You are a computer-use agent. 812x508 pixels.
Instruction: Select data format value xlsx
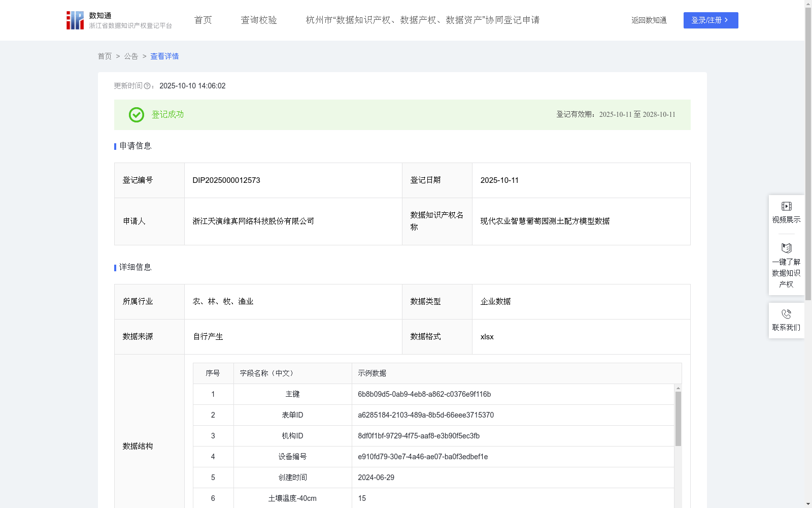[x=487, y=337]
